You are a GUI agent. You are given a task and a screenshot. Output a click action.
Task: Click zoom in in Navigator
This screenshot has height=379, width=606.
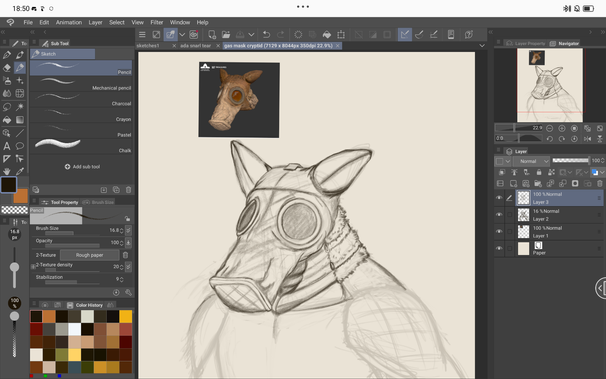tap(562, 128)
